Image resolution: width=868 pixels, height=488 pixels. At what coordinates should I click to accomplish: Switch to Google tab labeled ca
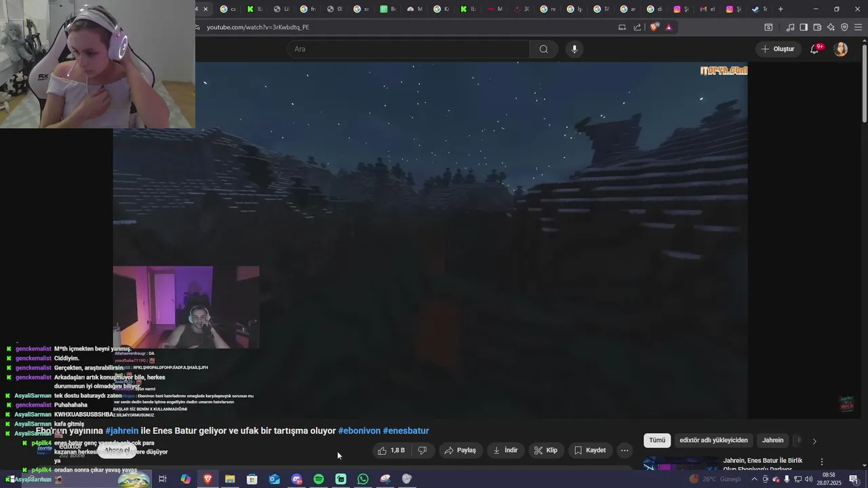click(229, 9)
